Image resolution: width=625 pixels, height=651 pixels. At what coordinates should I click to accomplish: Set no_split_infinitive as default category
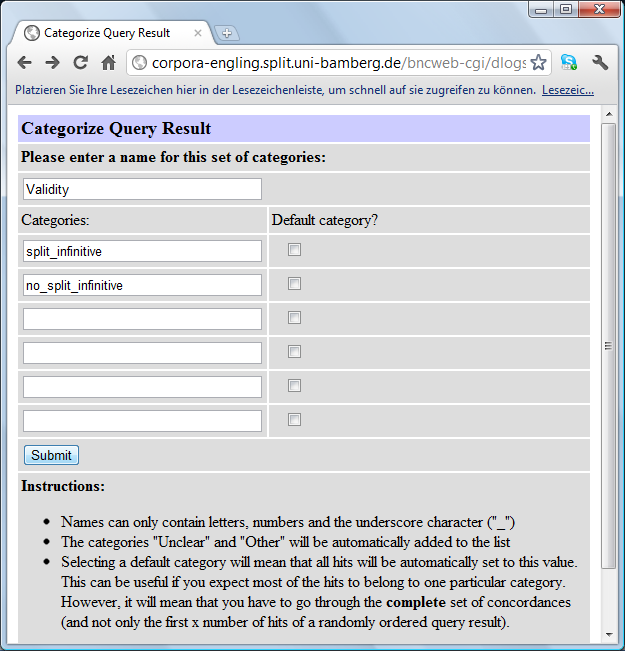click(294, 284)
